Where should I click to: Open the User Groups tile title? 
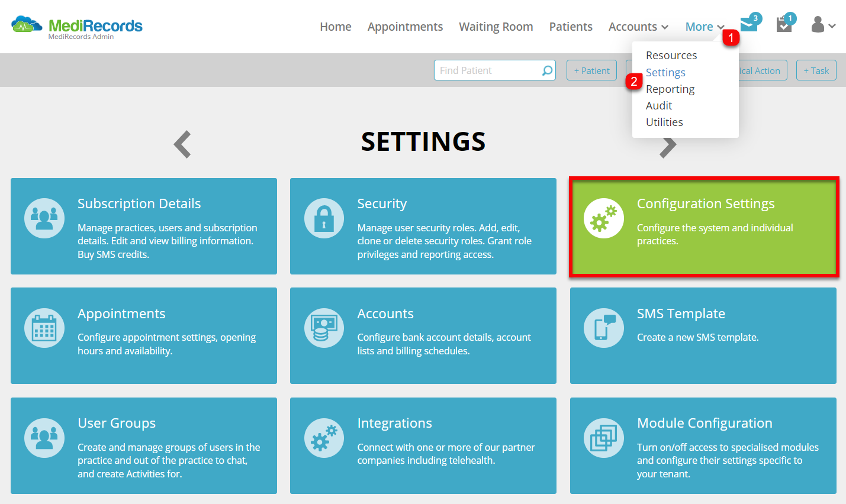tap(117, 423)
